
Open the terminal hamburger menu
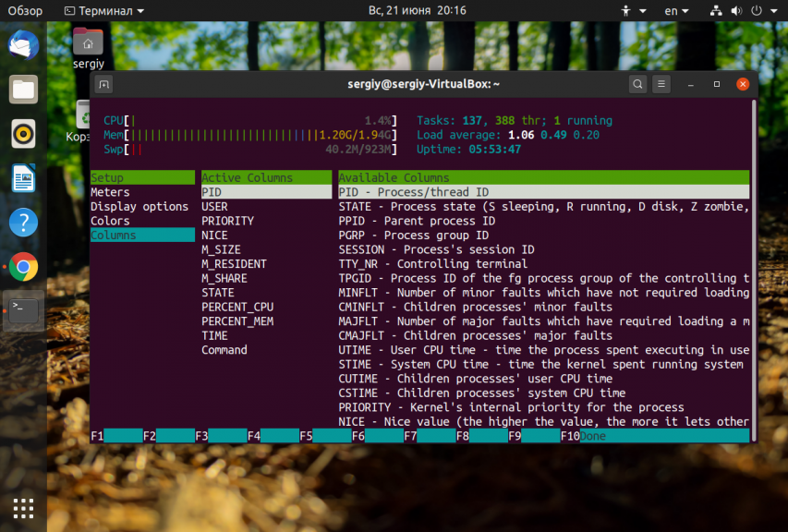(x=661, y=84)
